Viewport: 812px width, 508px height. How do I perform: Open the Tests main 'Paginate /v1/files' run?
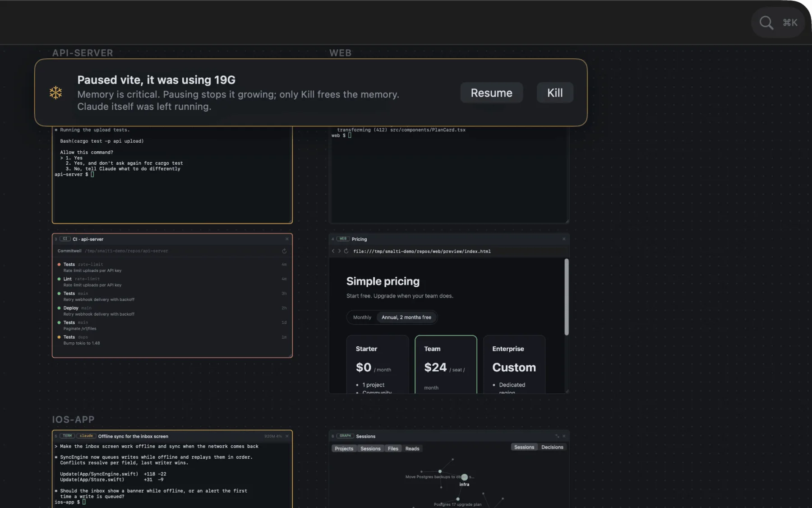pos(172,326)
